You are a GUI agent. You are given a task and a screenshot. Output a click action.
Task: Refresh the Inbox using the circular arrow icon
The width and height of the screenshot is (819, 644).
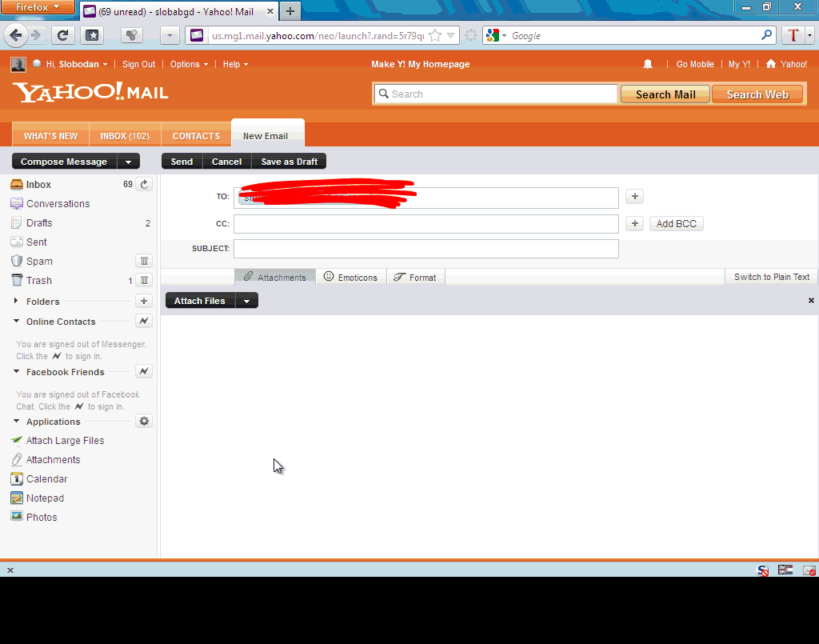(144, 184)
